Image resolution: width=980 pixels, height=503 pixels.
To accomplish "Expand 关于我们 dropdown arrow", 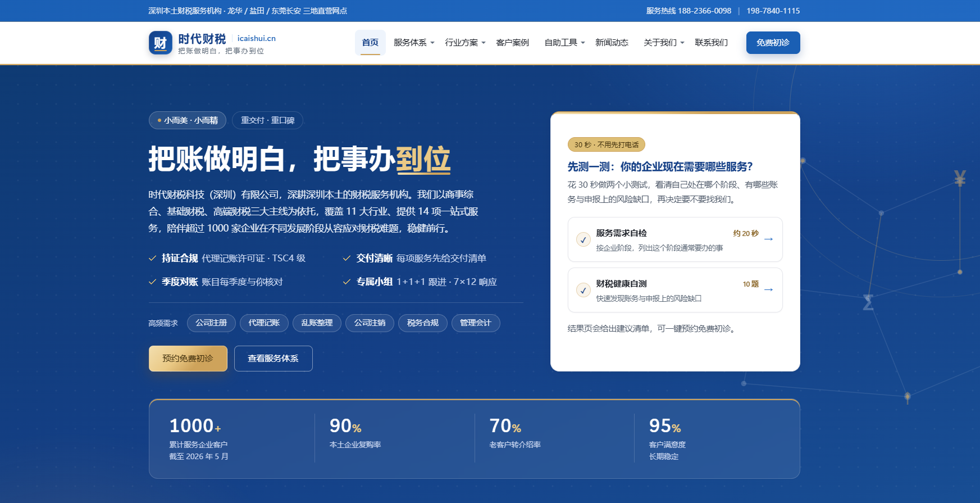I will (x=682, y=43).
